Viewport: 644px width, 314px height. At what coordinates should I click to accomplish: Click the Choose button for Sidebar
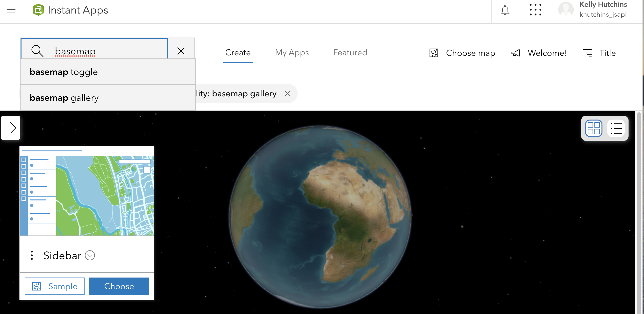coord(119,286)
